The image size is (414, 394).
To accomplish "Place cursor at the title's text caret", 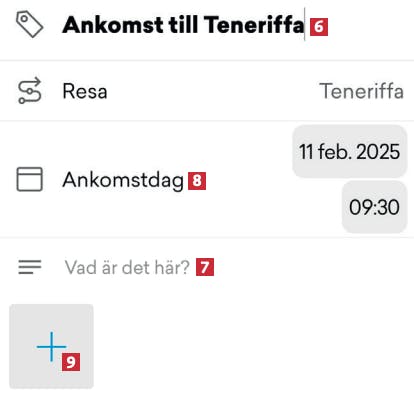I will tap(304, 25).
